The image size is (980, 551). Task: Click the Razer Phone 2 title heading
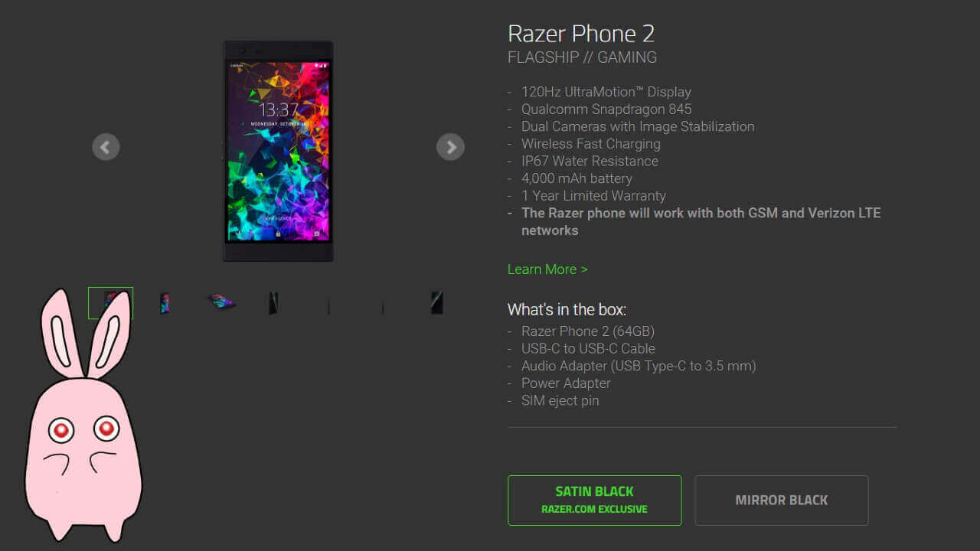(581, 34)
